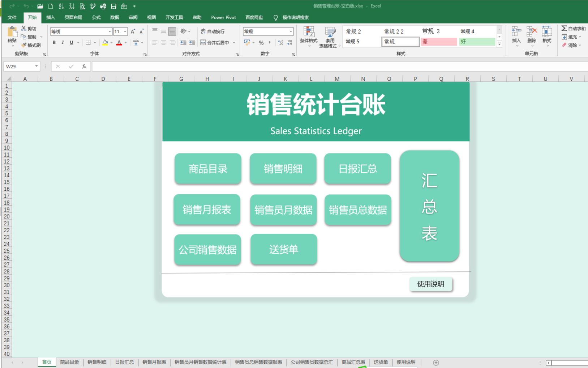This screenshot has width=588, height=368.
Task: Click the 使用说明 button
Action: coord(430,284)
